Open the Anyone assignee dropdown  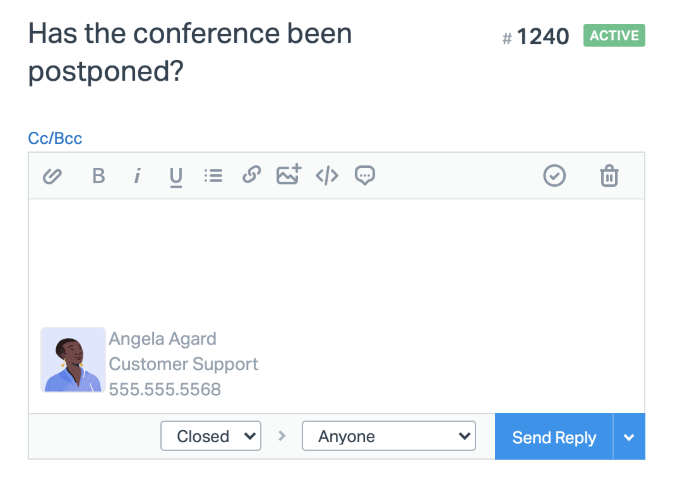(x=388, y=436)
